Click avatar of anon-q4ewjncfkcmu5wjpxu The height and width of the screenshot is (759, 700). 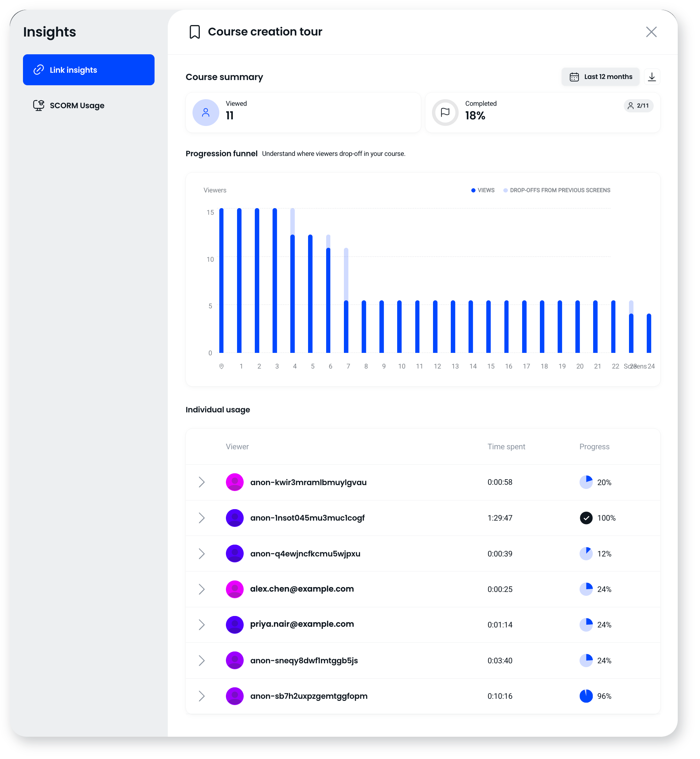click(x=235, y=554)
